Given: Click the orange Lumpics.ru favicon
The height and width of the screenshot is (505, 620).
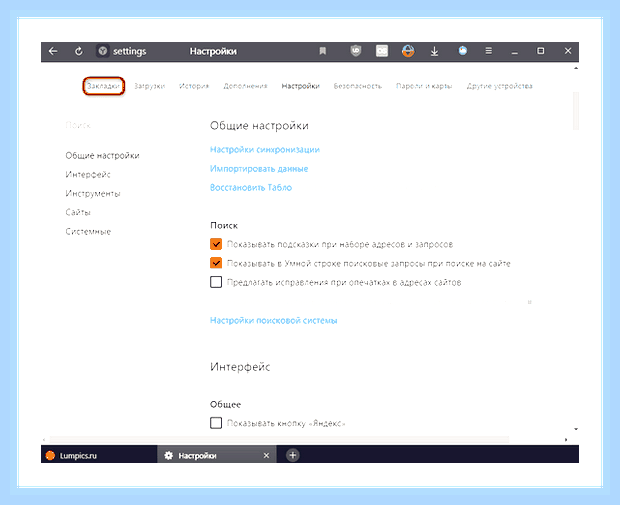Looking at the screenshot, I should [x=50, y=456].
